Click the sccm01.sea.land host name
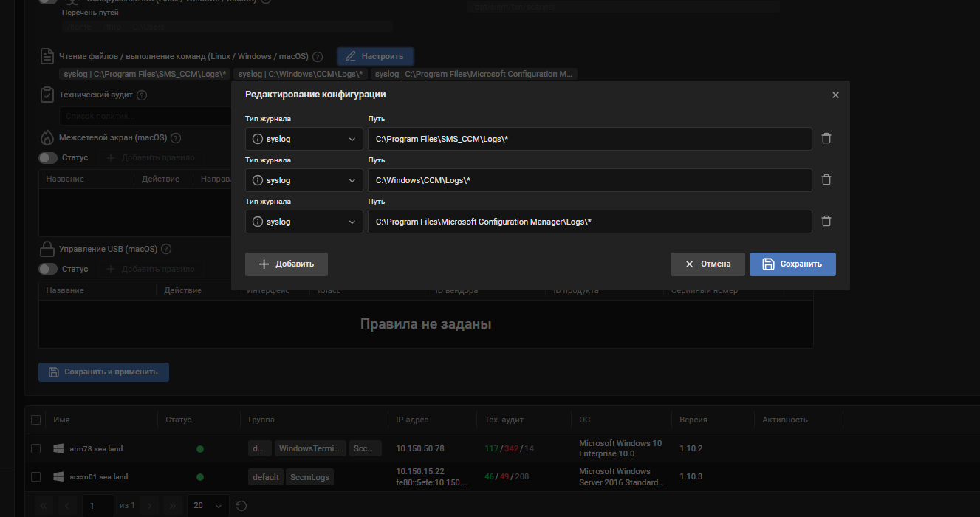980x517 pixels. point(99,477)
